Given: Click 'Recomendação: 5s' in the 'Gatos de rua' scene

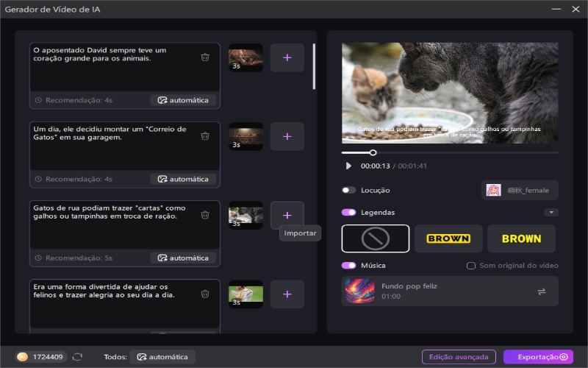Looking at the screenshot, I should [79, 258].
